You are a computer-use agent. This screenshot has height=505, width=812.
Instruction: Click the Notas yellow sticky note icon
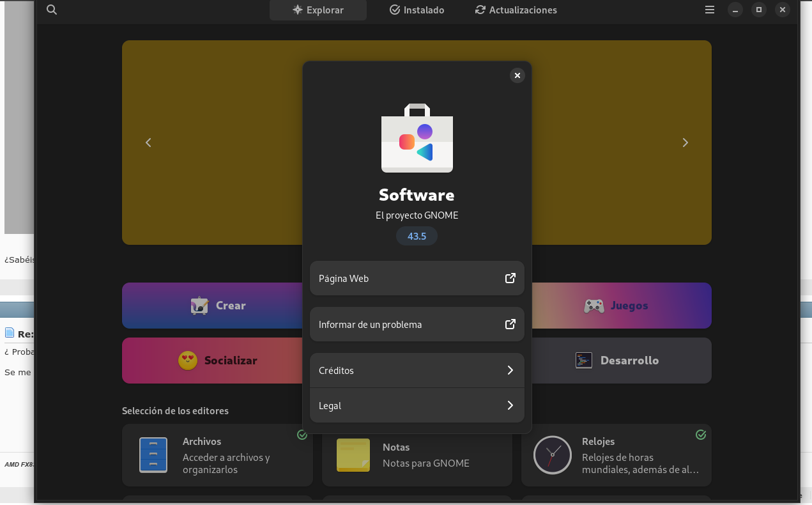tap(353, 455)
